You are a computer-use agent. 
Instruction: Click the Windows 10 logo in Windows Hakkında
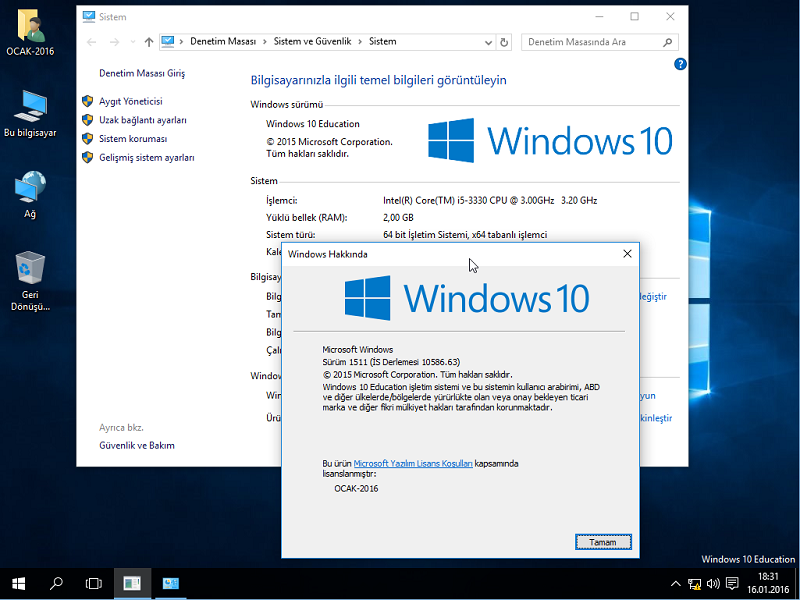tap(467, 298)
